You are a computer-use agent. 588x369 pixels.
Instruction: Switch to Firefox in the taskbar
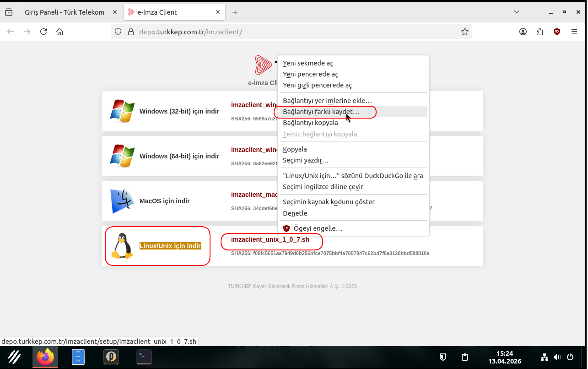45,357
